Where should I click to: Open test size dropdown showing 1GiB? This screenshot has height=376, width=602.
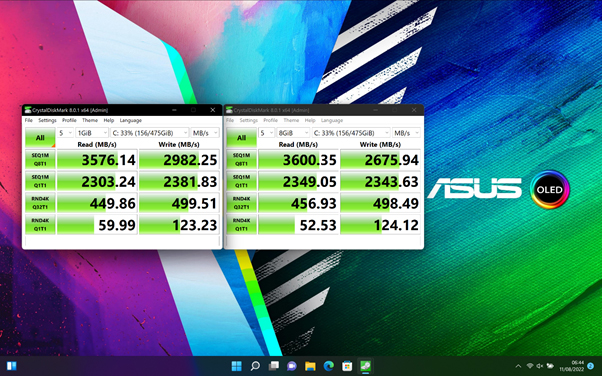92,133
